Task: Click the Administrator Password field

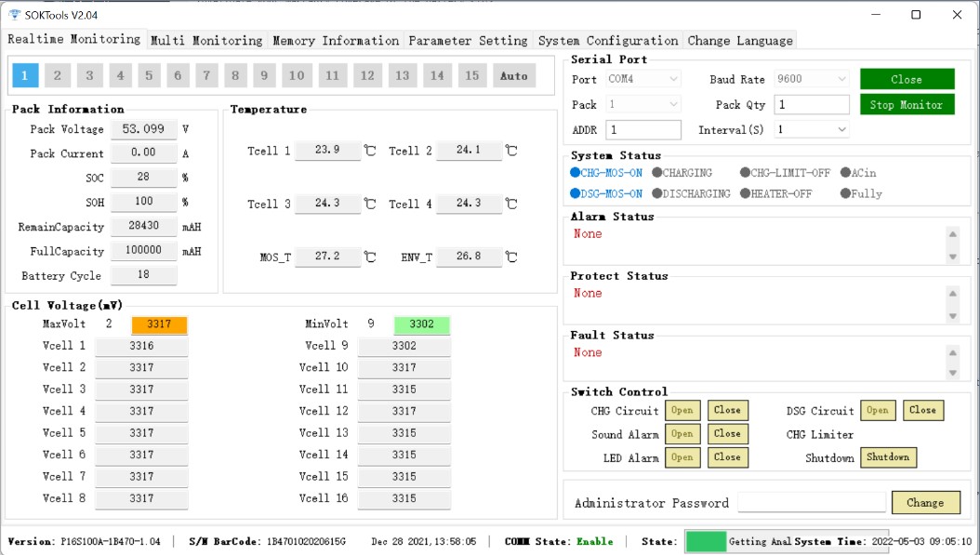Action: click(812, 503)
